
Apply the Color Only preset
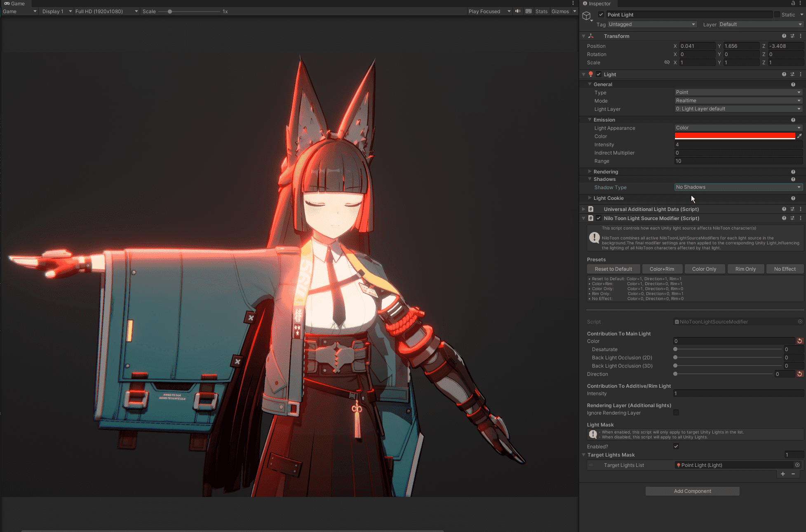point(704,269)
